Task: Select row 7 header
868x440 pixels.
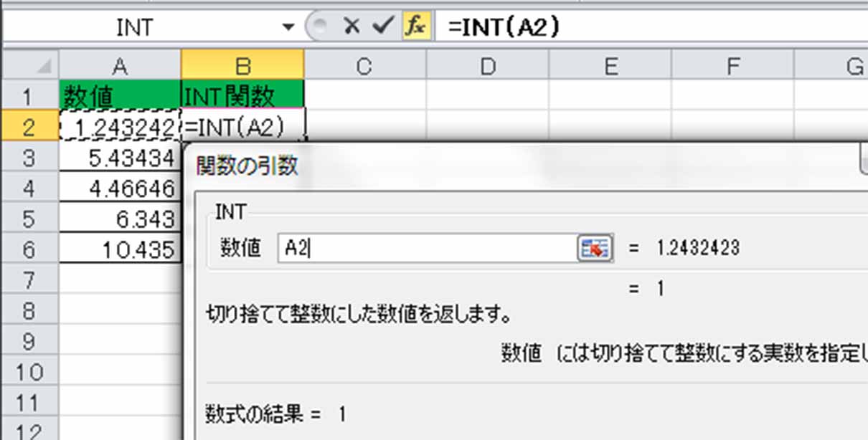Action: click(29, 279)
